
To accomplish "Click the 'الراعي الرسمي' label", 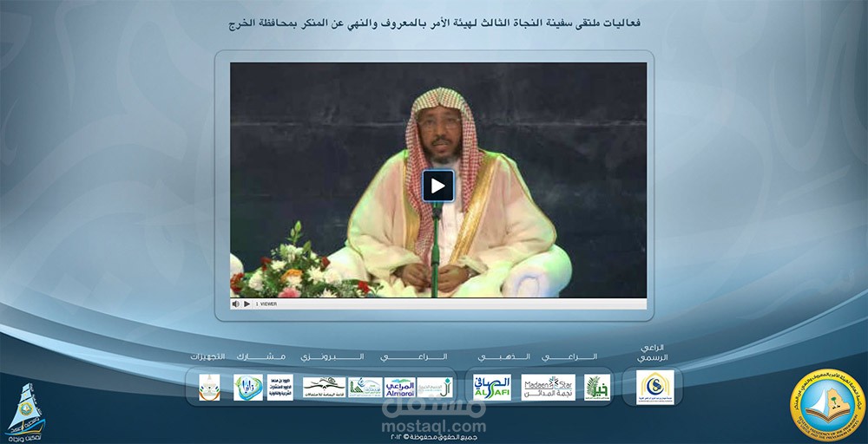I will (x=652, y=353).
